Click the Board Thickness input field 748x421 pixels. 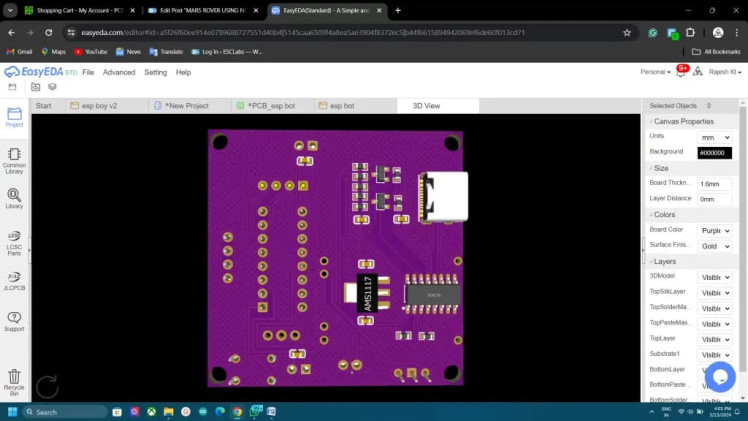714,184
